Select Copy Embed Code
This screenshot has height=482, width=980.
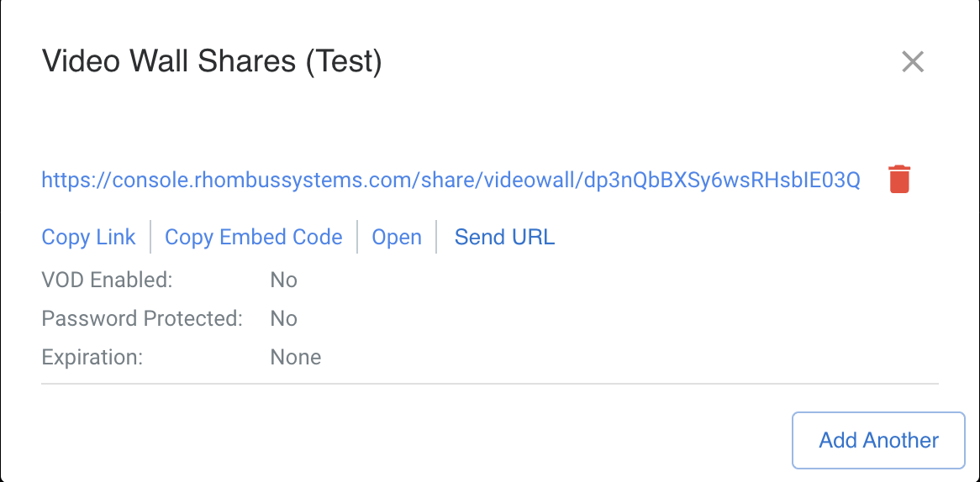(253, 237)
